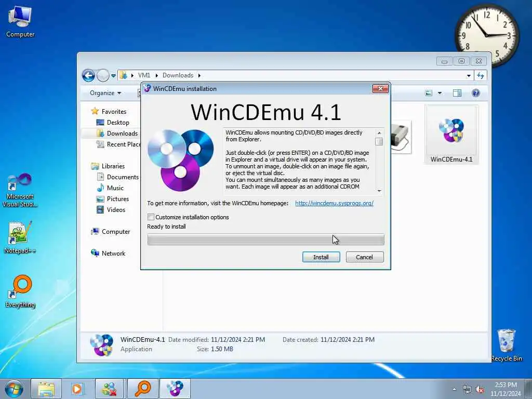532x399 pixels.
Task: Open File Explorer from taskbar
Action: 46,389
